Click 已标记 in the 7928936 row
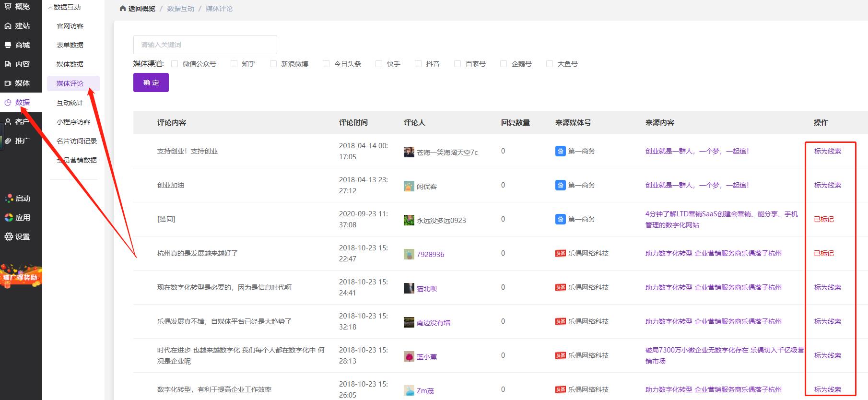 [x=824, y=253]
